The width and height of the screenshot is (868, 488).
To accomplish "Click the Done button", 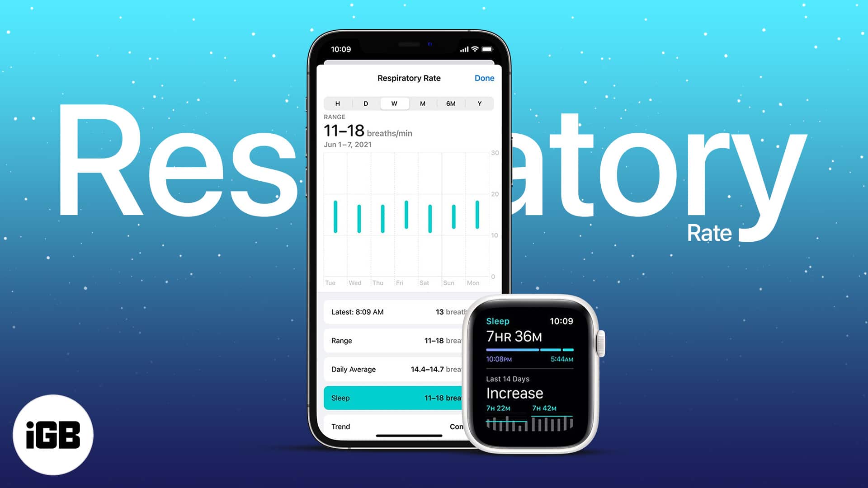I will click(x=485, y=78).
